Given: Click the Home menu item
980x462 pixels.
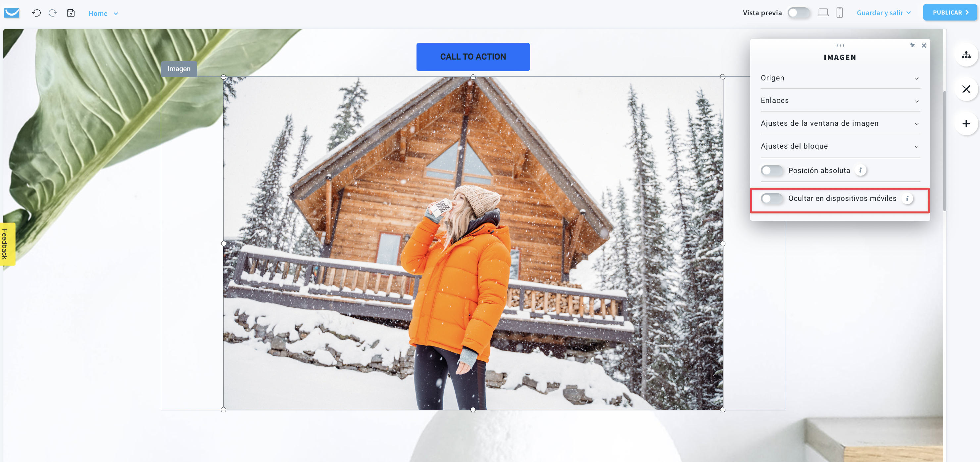Looking at the screenshot, I should click(x=102, y=13).
